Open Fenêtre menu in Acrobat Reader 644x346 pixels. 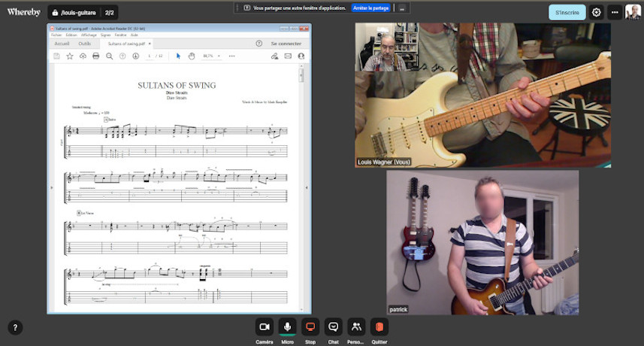[120, 35]
